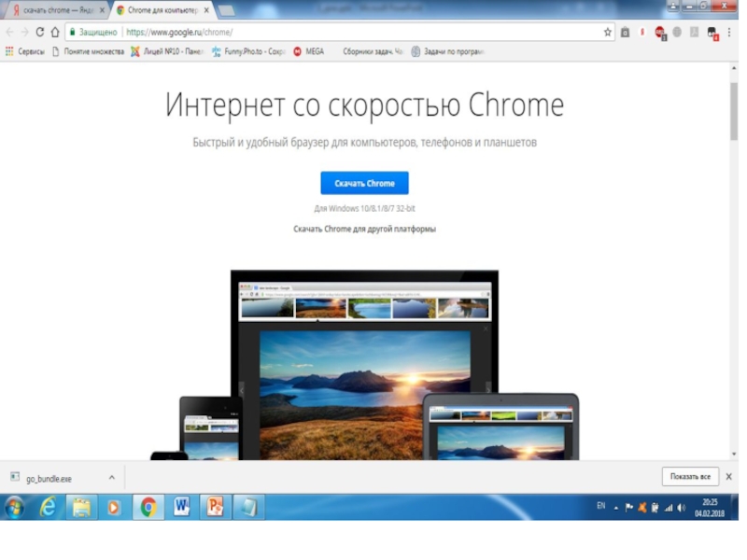747x560 pixels.
Task: Open the Windows Media Player taskbar icon
Action: 113,507
